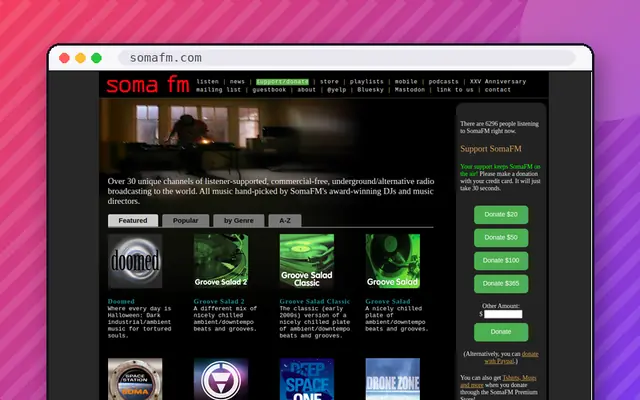This screenshot has width=640, height=400.
Task: Open the Drone Zone artwork
Action: 393,379
